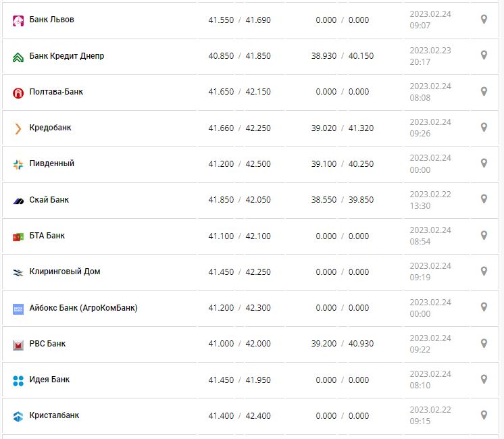The width and height of the screenshot is (504, 439).
Task: Click Банк Кредит Днепр rate 38.930 / 40.150
Action: 342,56
